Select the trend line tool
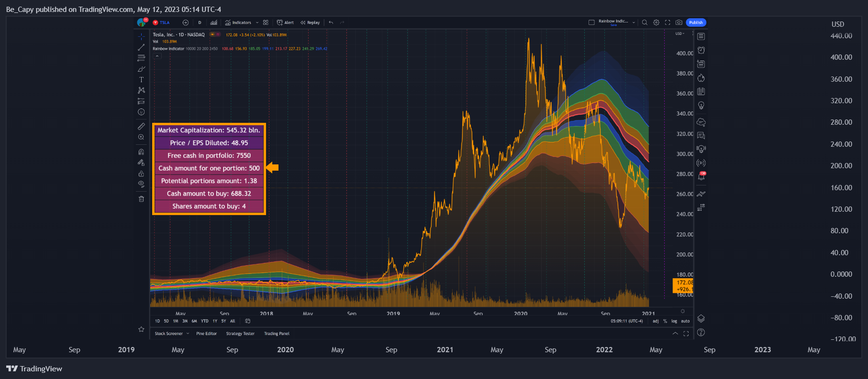Viewport: 868px width, 379px height. [x=141, y=47]
